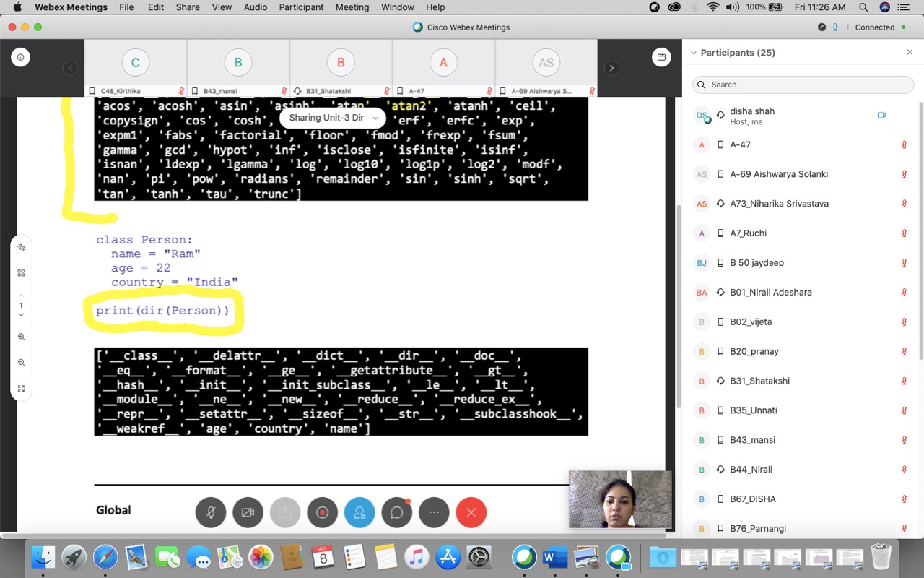The image size is (924, 578).
Task: Open Webex Meetings icon in Dock
Action: (x=524, y=557)
